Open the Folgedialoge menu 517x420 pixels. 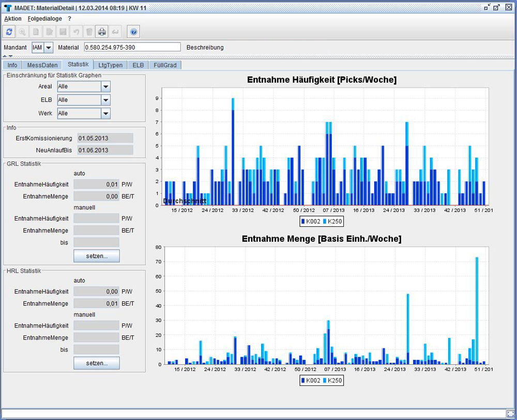45,19
